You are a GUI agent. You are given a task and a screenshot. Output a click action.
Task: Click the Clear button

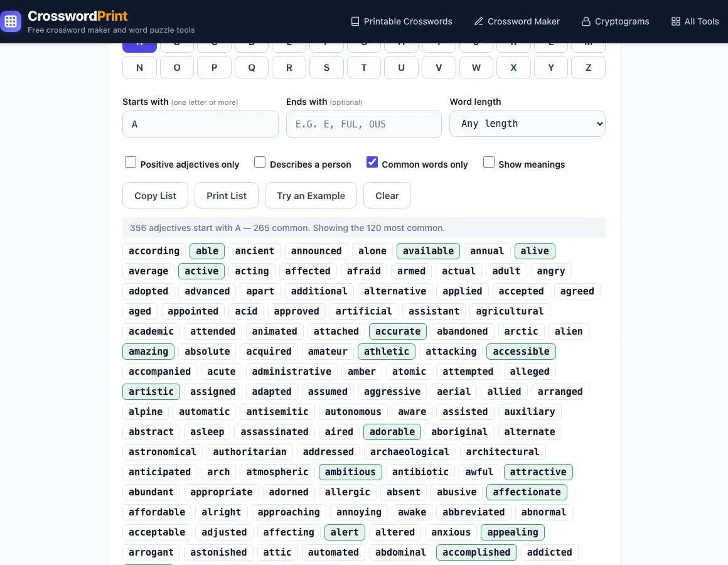pos(387,195)
